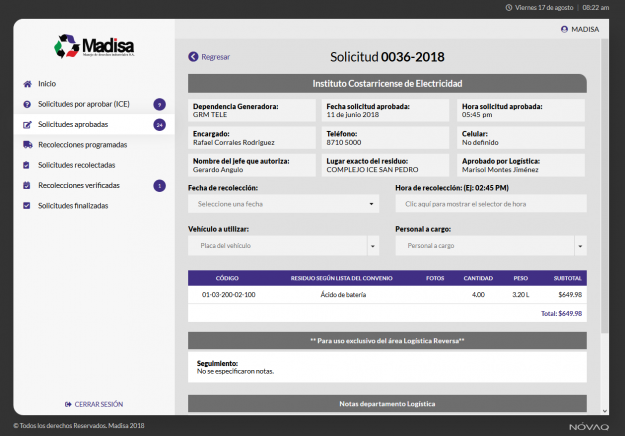Click the Regresar link
The width and height of the screenshot is (625, 436).
click(216, 57)
